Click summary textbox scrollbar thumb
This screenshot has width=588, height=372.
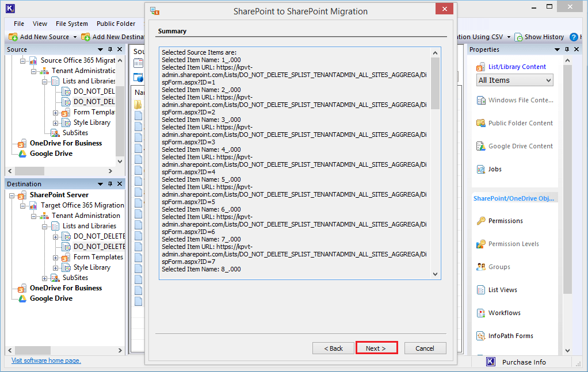[435, 83]
